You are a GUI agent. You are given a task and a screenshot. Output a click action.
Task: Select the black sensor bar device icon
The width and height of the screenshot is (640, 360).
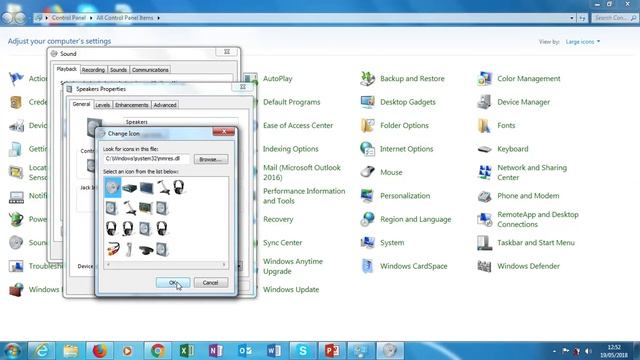(x=146, y=250)
